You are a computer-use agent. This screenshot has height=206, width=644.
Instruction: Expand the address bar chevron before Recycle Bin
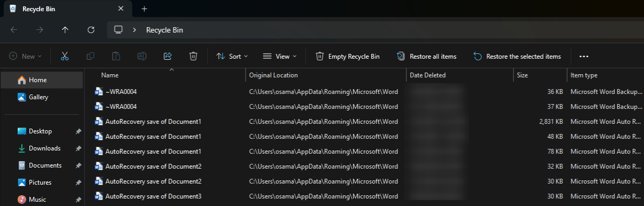point(134,30)
